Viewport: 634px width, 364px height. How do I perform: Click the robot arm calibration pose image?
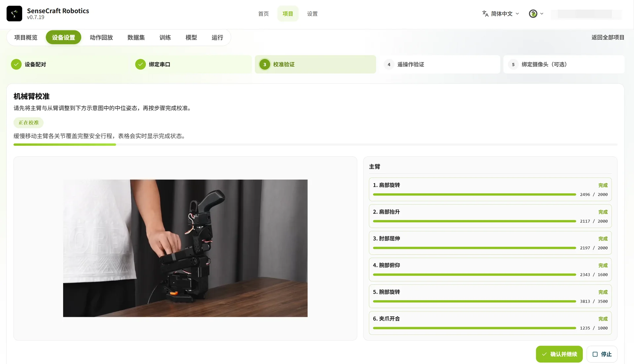[x=185, y=248]
